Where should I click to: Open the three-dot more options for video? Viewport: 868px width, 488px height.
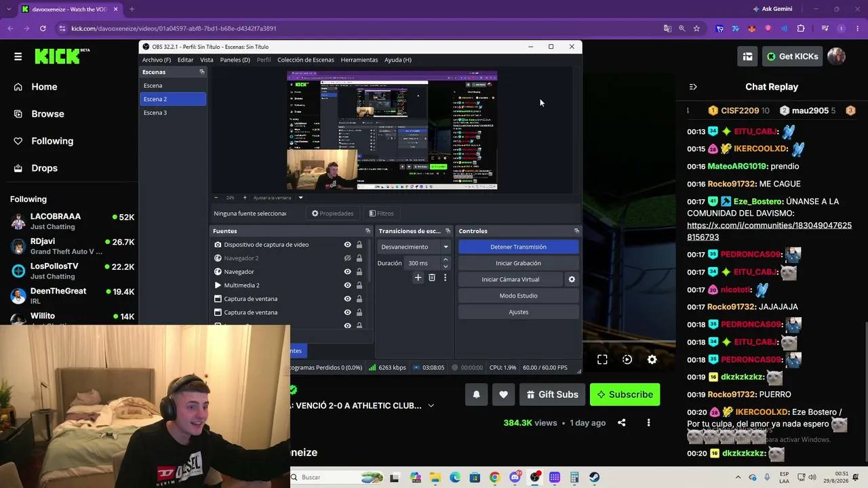tap(648, 423)
